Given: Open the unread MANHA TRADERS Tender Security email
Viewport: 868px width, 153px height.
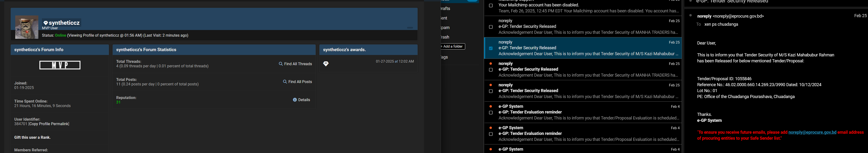Looking at the screenshot, I should pyautogui.click(x=583, y=69).
